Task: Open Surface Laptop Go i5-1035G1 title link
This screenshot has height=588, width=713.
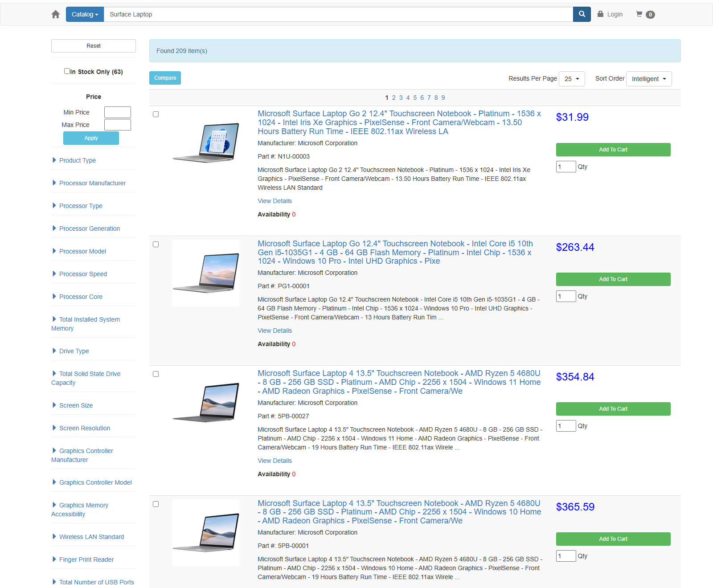Action: coord(395,253)
